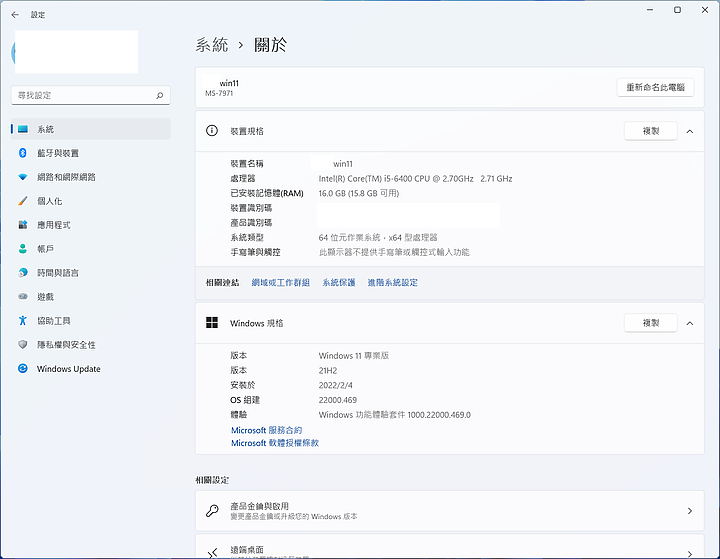The width and height of the screenshot is (720, 559).
Task: Collapse the 裝置規格 section chevron
Action: pyautogui.click(x=690, y=131)
